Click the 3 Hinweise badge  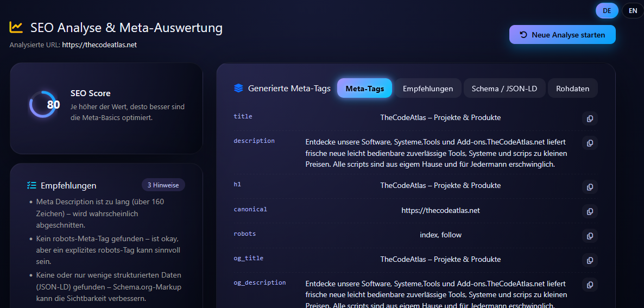(x=163, y=185)
